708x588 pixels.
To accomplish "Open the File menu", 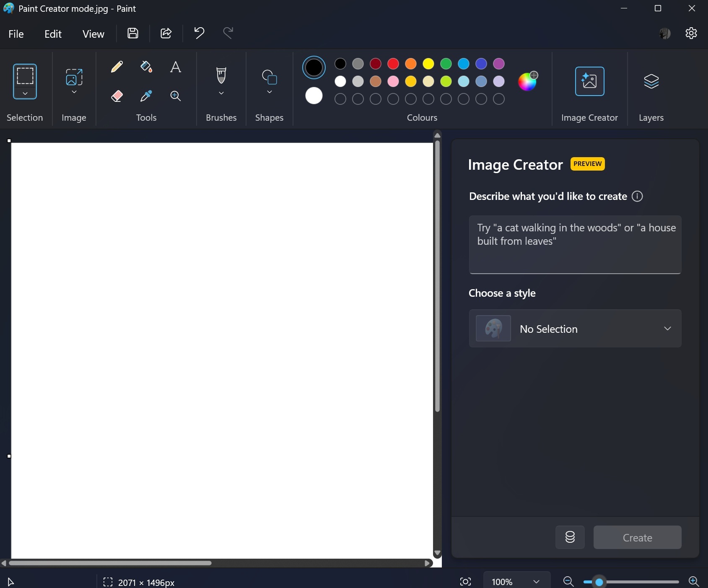I will [x=16, y=34].
